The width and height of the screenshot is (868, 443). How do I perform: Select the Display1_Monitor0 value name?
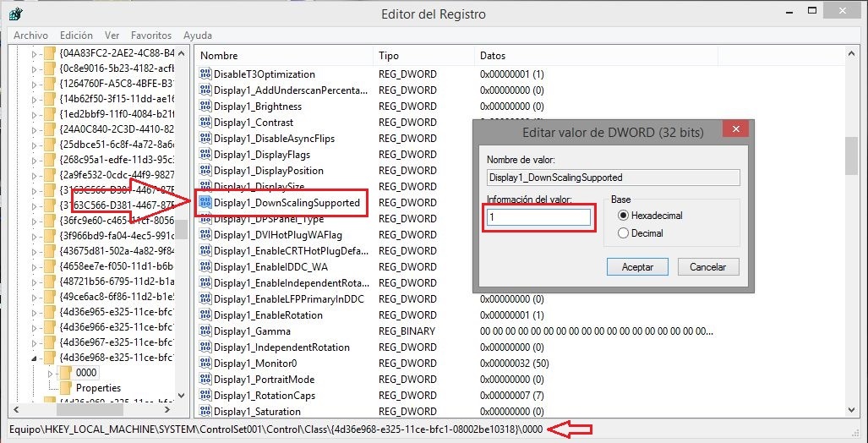pos(256,364)
